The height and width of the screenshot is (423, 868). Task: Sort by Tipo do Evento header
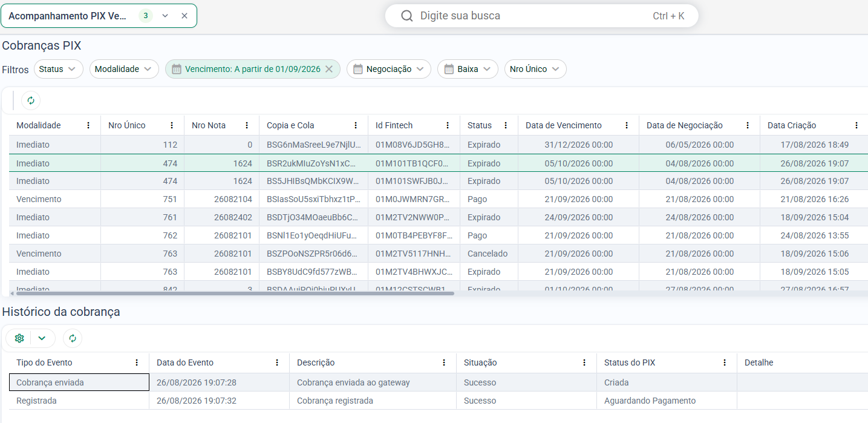tap(44, 362)
